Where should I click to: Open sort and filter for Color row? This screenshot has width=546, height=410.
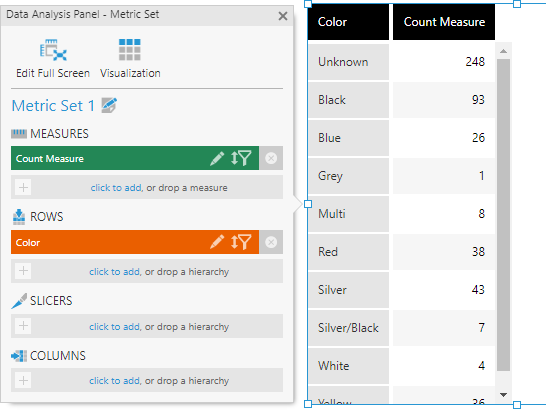coord(241,242)
